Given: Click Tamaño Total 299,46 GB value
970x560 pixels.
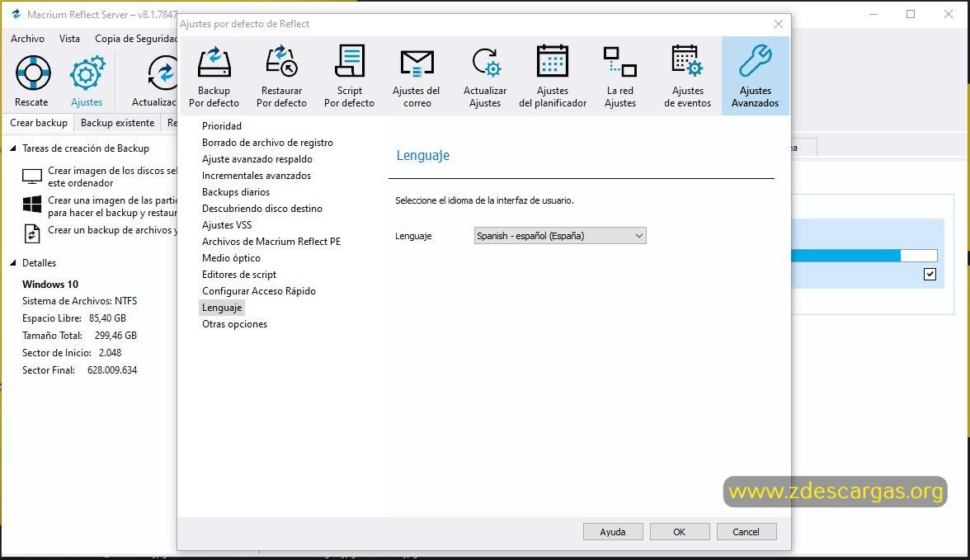Looking at the screenshot, I should [x=115, y=336].
